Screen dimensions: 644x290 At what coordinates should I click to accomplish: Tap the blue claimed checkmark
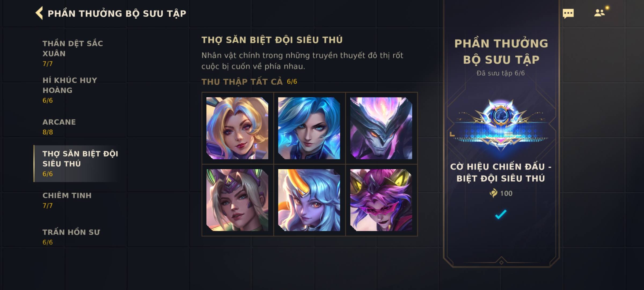point(501,214)
